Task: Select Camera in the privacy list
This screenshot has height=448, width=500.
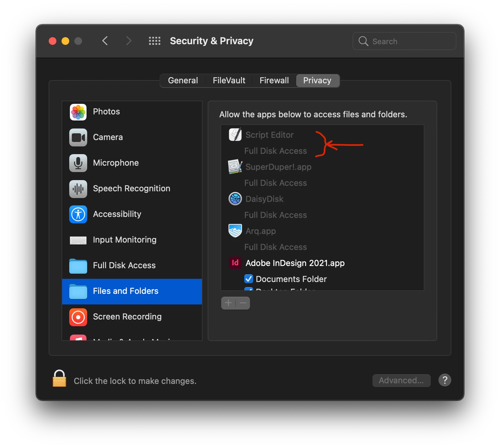Action: click(x=132, y=137)
